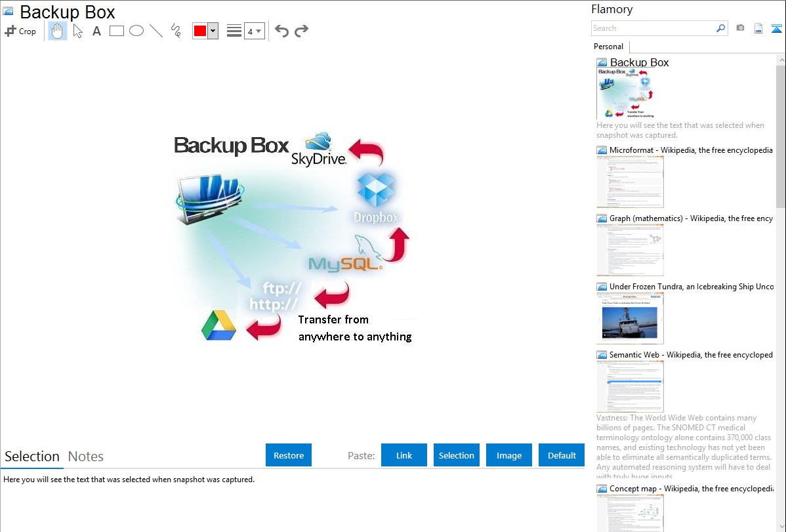786x532 pixels.
Task: Click the icon beside sidebar Backup Box title
Action: pos(602,63)
